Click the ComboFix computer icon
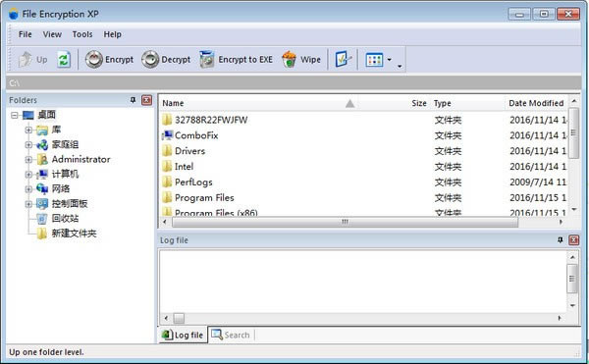The height and width of the screenshot is (364, 589). (x=167, y=135)
